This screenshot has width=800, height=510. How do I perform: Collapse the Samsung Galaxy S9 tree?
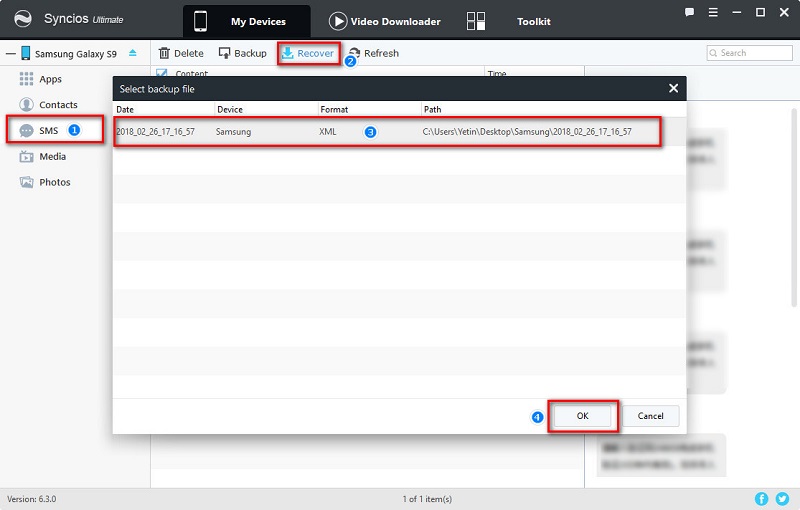pos(11,54)
